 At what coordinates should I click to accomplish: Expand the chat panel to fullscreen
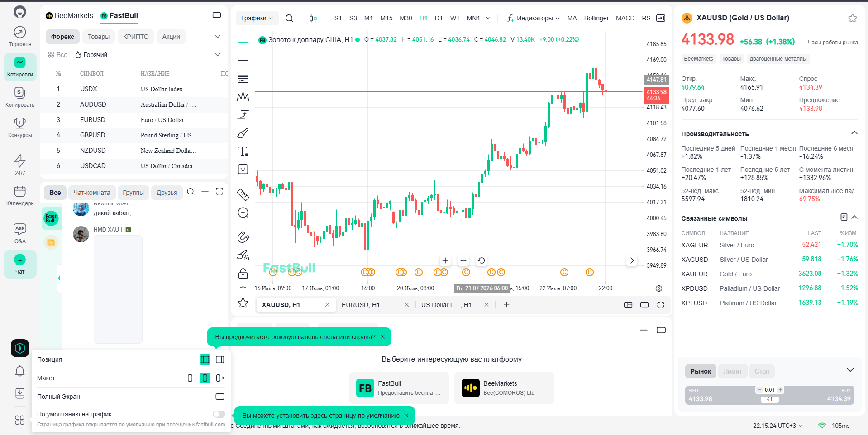coord(219,192)
